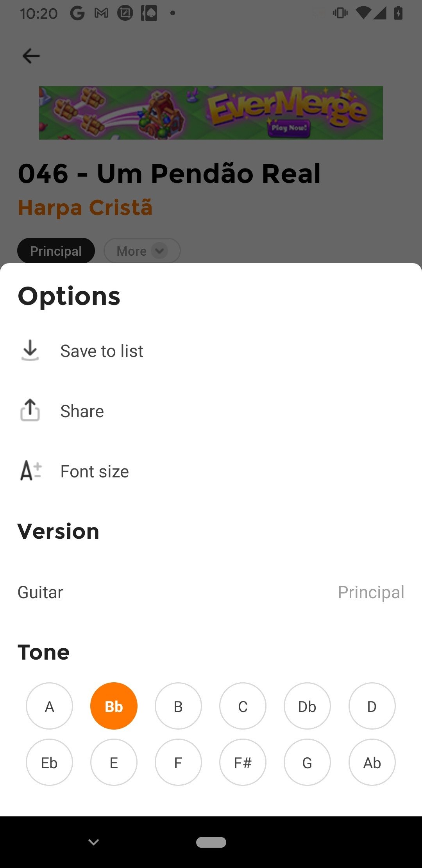Tap the back arrow icon

tap(31, 56)
